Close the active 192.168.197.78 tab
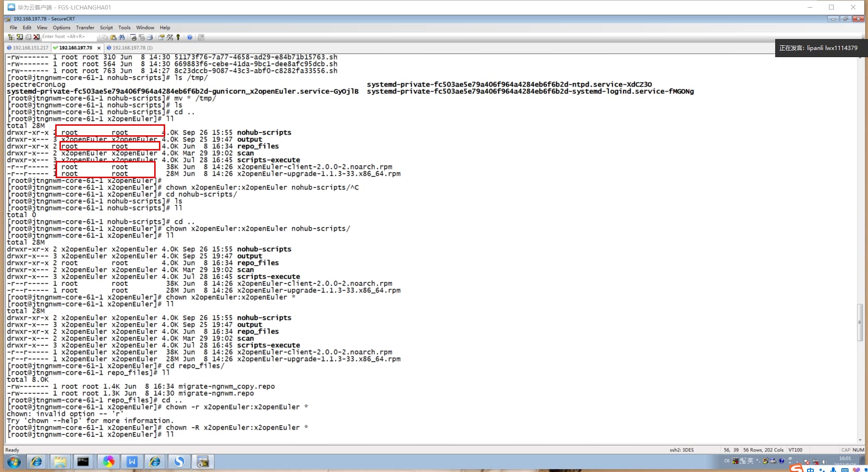Viewport: 868px width, 472px height. (x=99, y=48)
